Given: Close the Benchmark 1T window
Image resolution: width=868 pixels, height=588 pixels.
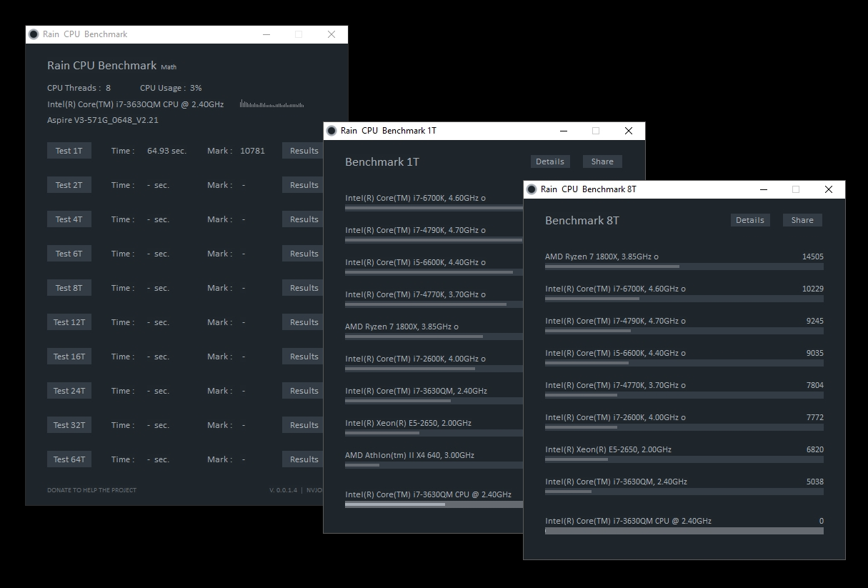Looking at the screenshot, I should pos(629,131).
